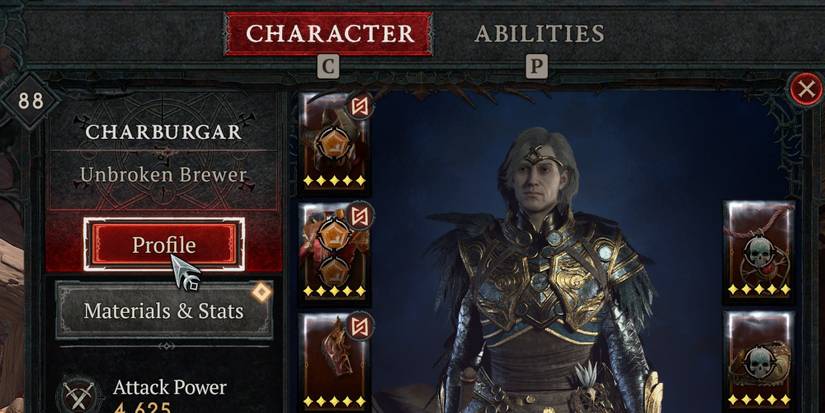Viewport: 825px width, 413px height.
Task: Click the essence rune icon on third left slot
Action: (x=359, y=326)
